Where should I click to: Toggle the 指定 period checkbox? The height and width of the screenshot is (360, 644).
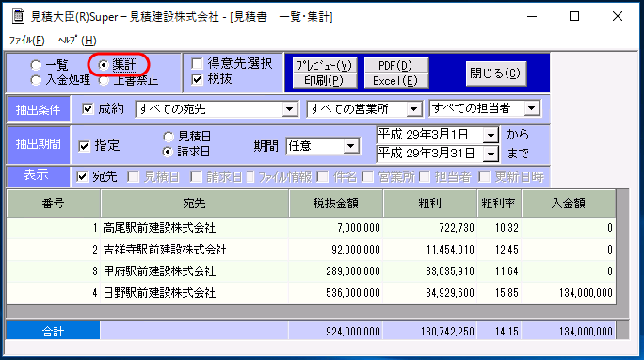pyautogui.click(x=84, y=146)
